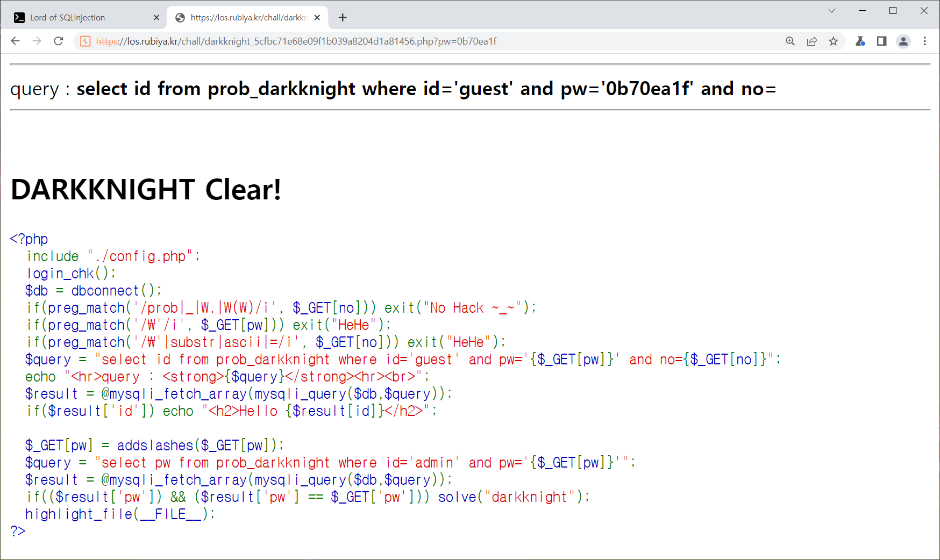Click the query result line text
This screenshot has height=560, width=940.
pos(393,89)
